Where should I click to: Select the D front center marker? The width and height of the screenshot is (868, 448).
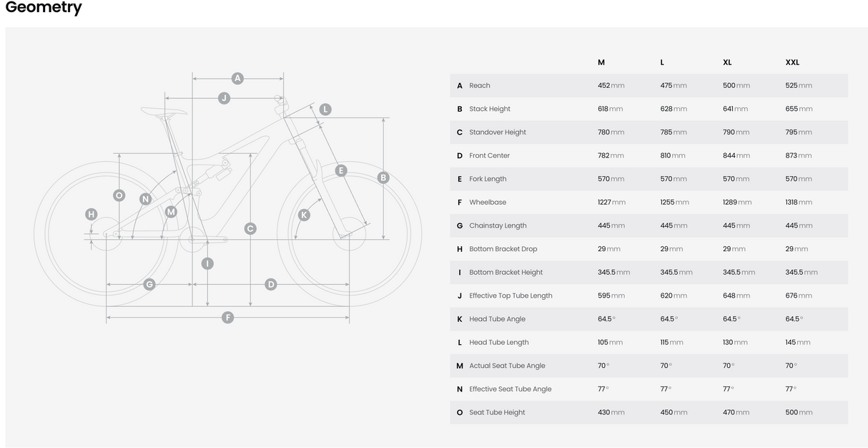point(270,284)
